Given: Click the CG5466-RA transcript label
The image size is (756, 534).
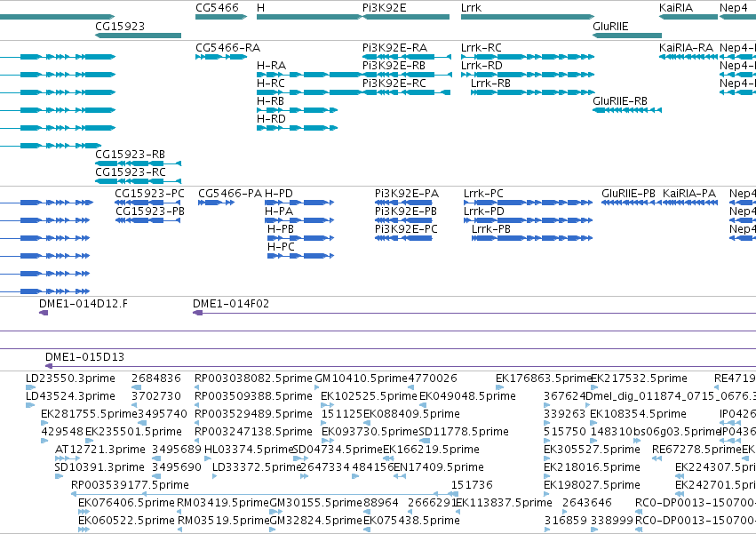Looking at the screenshot, I should point(227,48).
